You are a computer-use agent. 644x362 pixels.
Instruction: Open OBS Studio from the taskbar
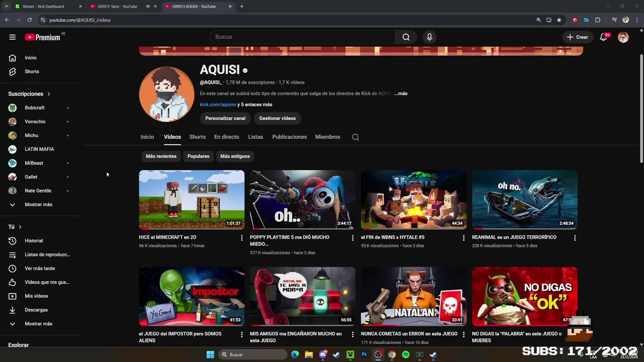[378, 354]
